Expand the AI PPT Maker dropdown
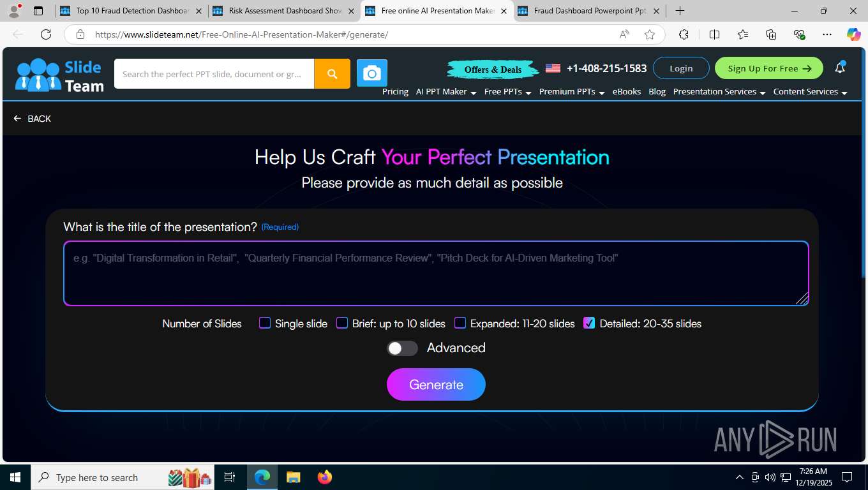 click(446, 92)
